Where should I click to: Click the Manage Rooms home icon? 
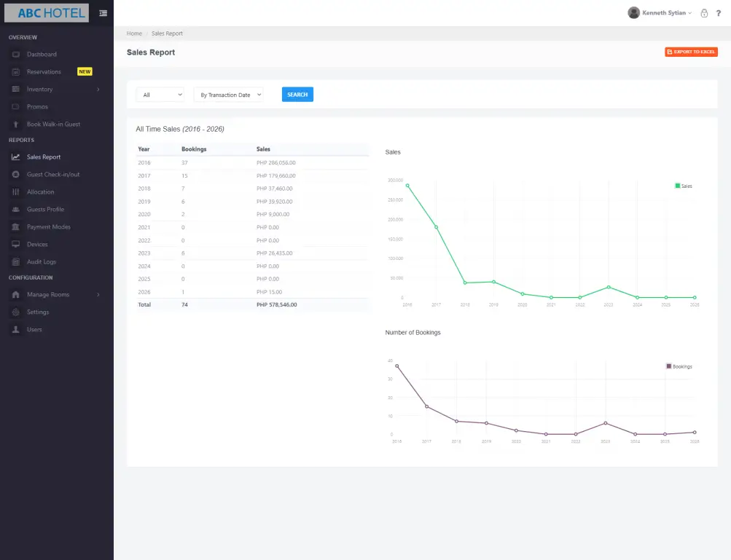pos(16,294)
